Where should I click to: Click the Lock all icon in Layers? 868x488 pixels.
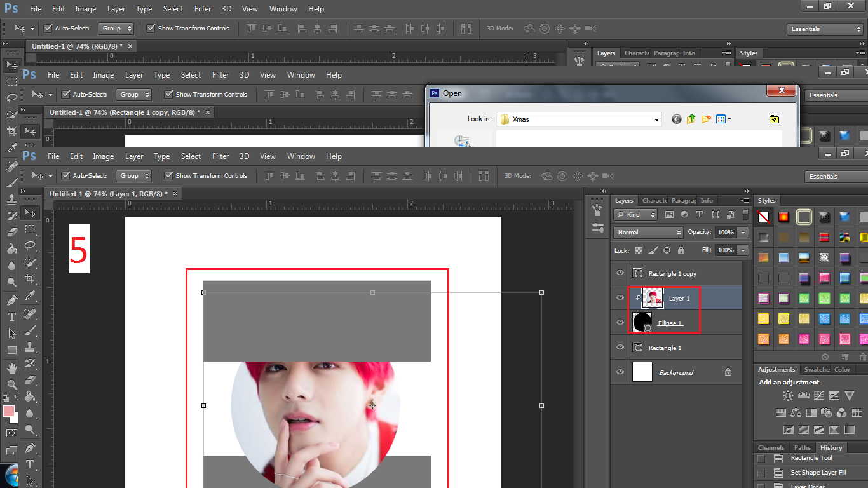point(681,250)
